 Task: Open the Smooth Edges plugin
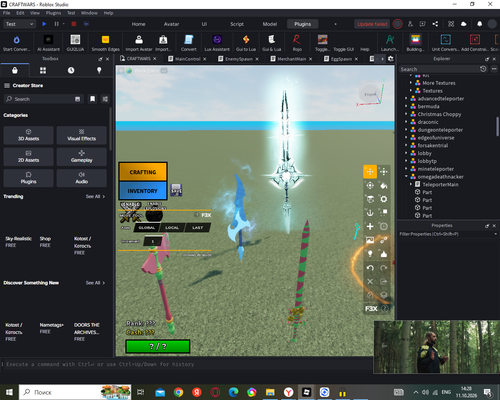point(105,43)
